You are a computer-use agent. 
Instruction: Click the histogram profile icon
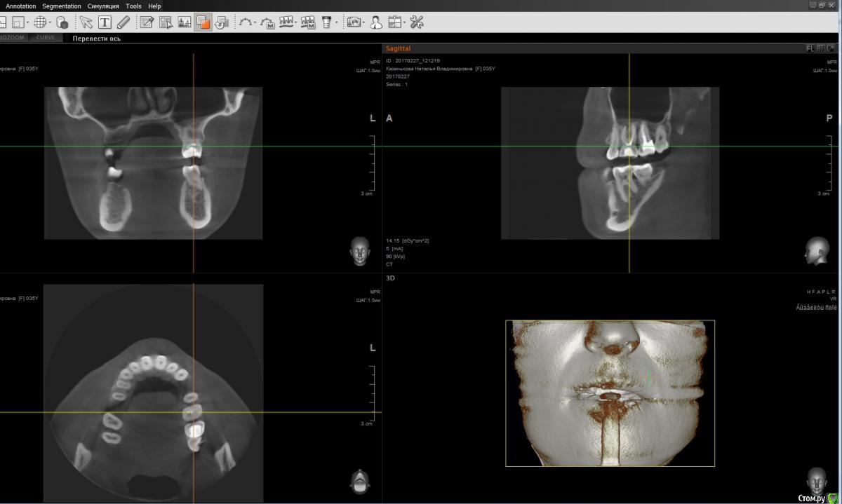tap(185, 22)
